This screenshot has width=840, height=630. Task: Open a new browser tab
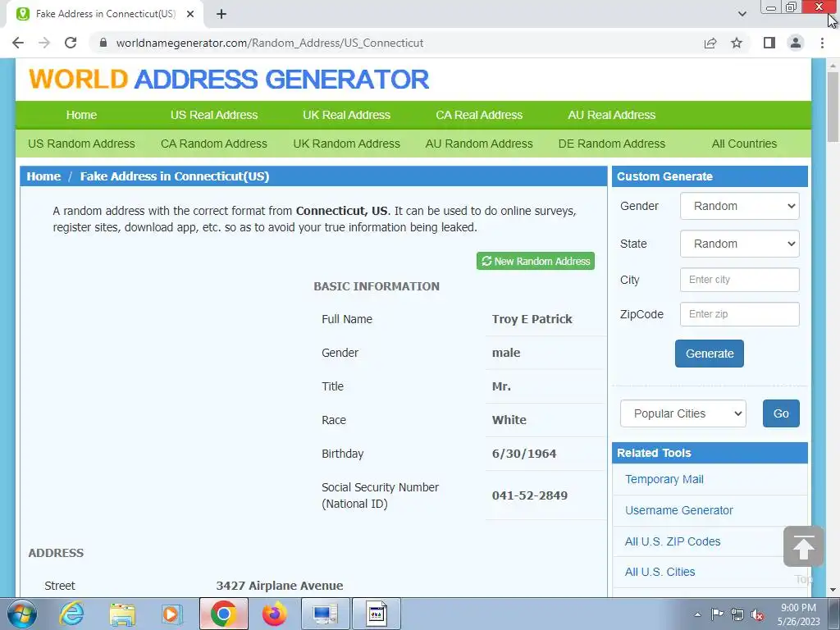(221, 14)
